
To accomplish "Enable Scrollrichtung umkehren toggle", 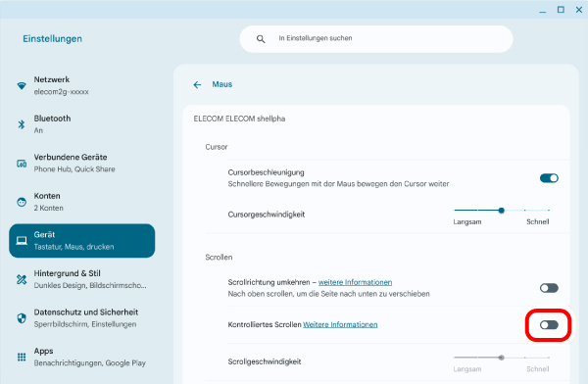I will pos(549,288).
